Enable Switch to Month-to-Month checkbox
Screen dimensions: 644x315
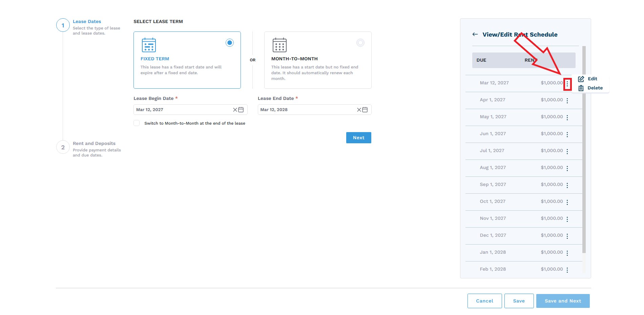(x=137, y=123)
